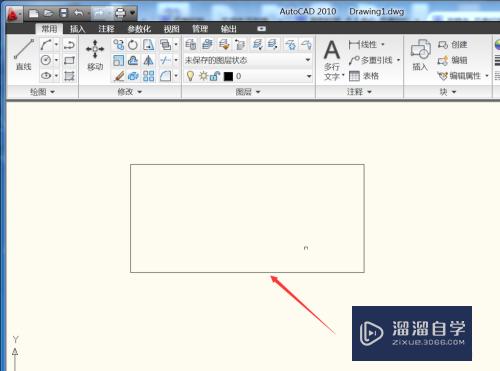Open the Arc tool dropdown arrow

point(56,44)
